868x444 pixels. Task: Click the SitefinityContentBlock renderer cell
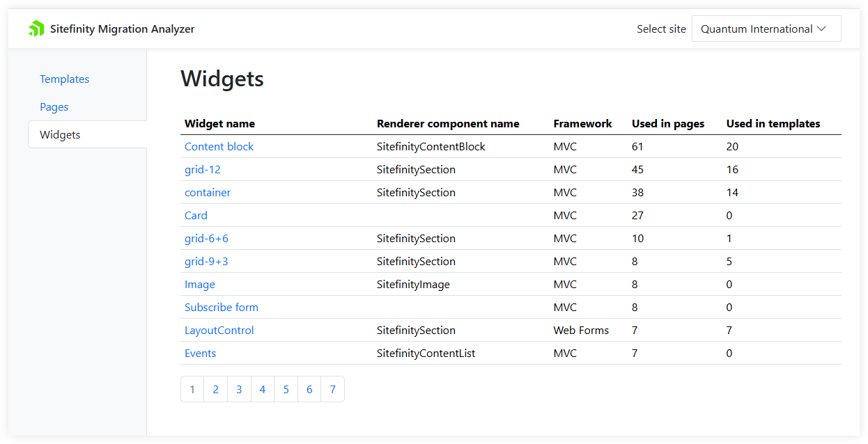[431, 146]
